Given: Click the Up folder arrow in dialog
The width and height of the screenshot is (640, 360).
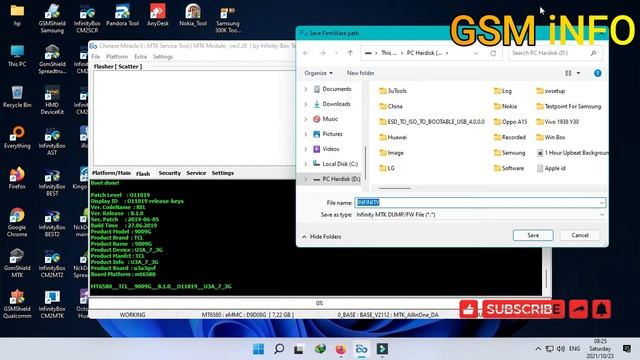Looking at the screenshot, I should pos(350,53).
